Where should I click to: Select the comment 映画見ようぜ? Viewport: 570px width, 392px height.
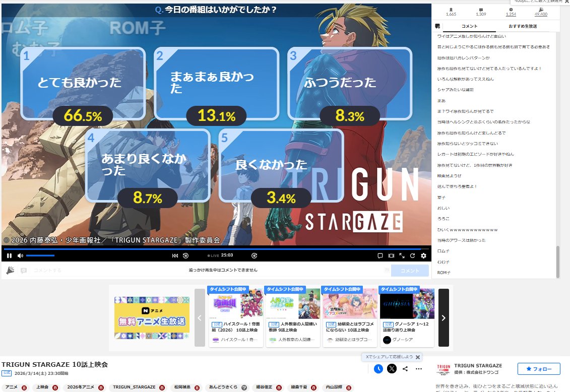pyautogui.click(x=449, y=176)
